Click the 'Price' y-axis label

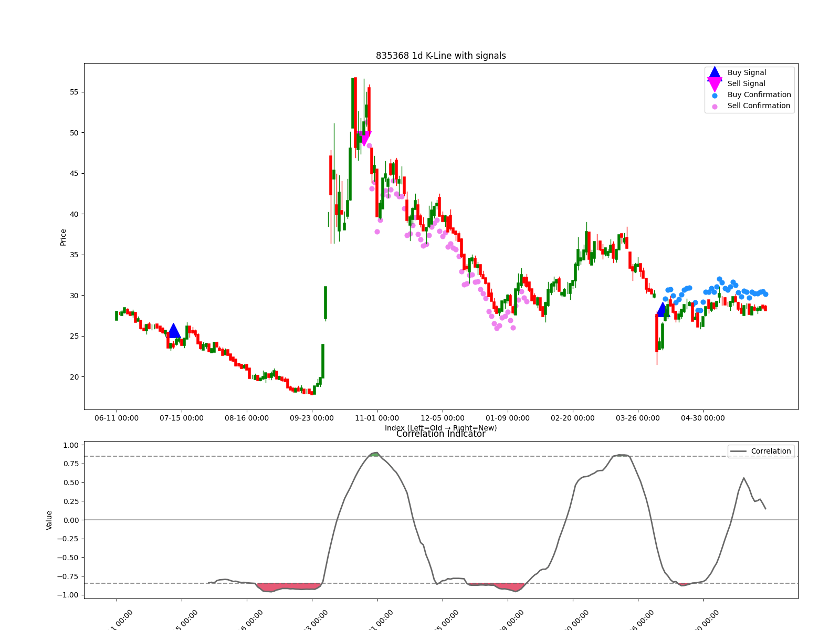point(63,237)
